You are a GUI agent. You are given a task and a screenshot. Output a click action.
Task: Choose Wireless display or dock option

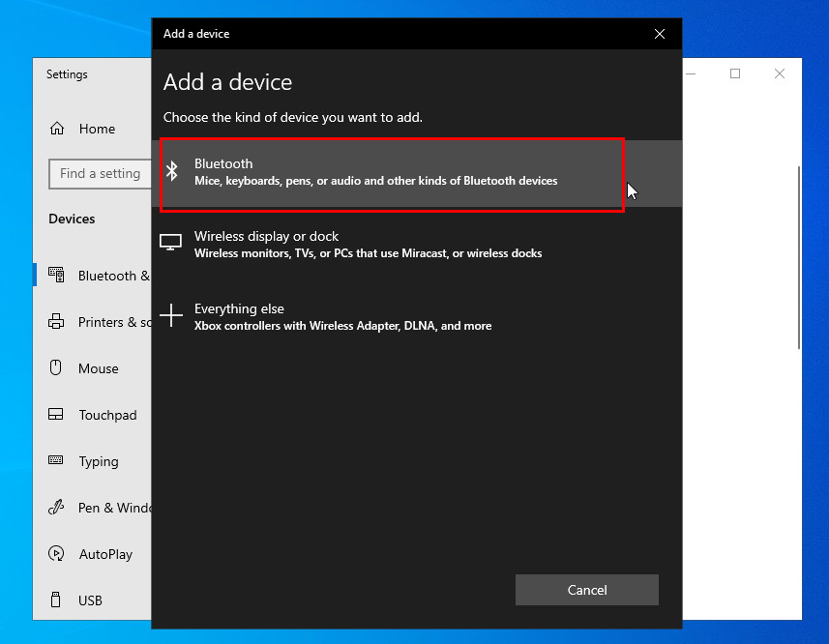click(417, 245)
